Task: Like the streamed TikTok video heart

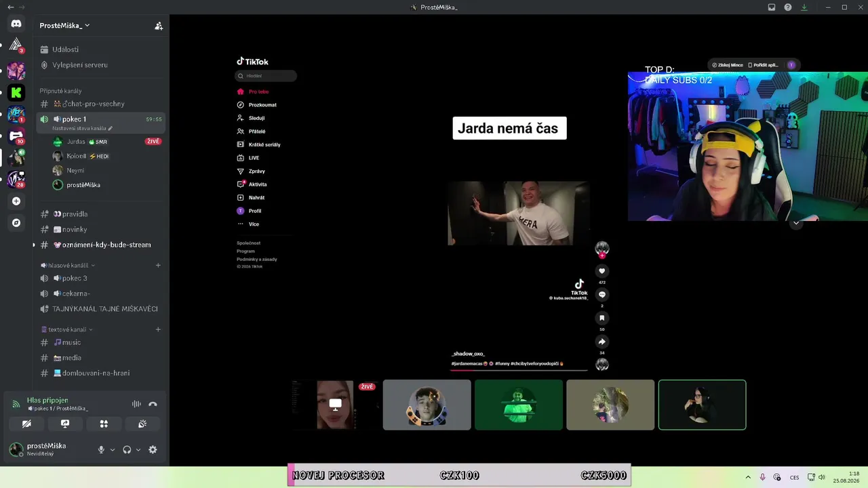Action: tap(601, 271)
